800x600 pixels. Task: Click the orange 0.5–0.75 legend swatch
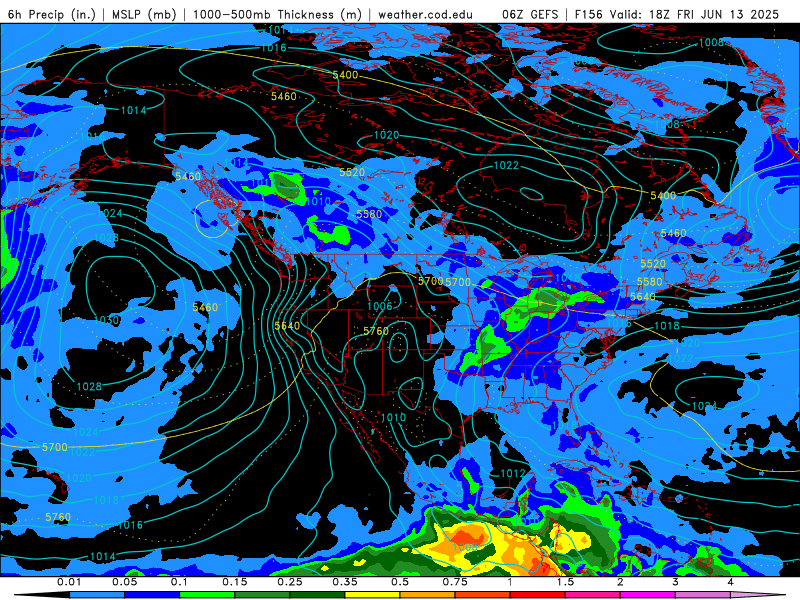428,595
